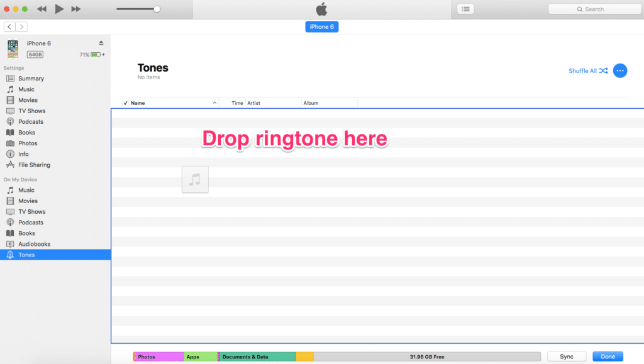Open the blue more options ellipsis button
Viewport: 644px width, 364px height.
click(x=620, y=70)
